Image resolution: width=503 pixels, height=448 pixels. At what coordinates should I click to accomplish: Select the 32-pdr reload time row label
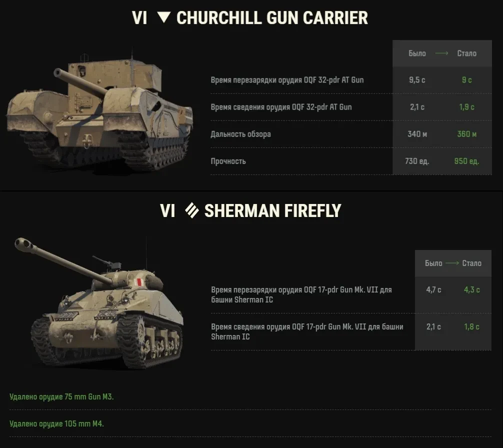tap(287, 80)
